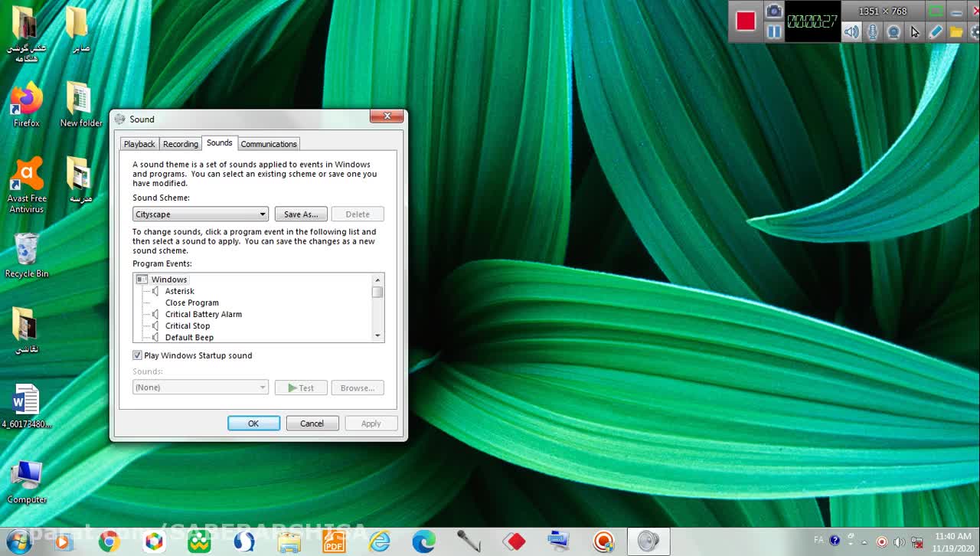
Task: Open Google Chrome from the taskbar
Action: tap(109, 541)
